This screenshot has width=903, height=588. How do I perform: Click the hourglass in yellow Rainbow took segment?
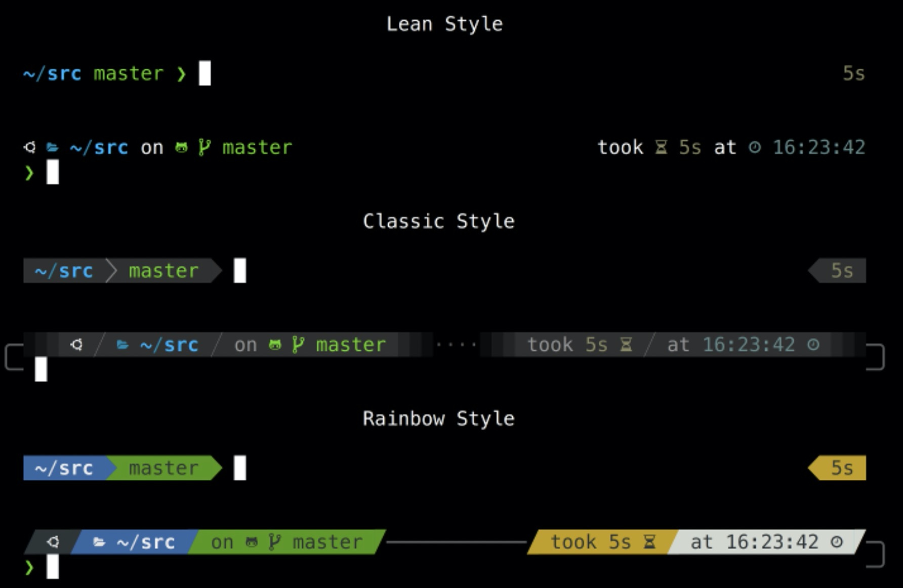coord(649,542)
